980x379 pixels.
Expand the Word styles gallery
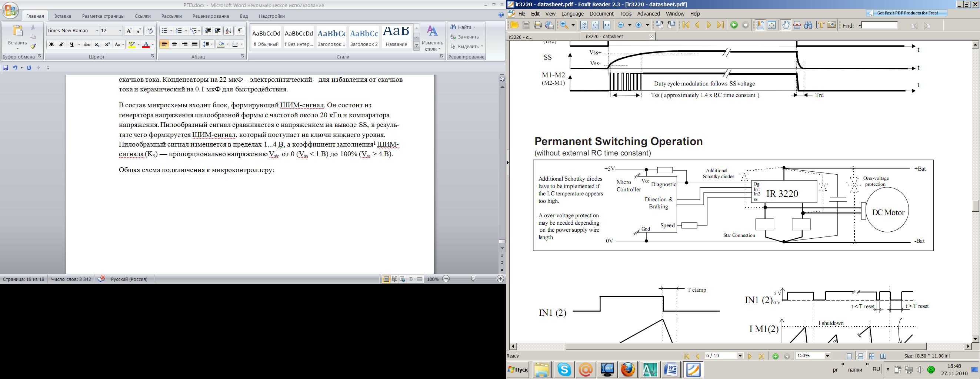tap(417, 46)
